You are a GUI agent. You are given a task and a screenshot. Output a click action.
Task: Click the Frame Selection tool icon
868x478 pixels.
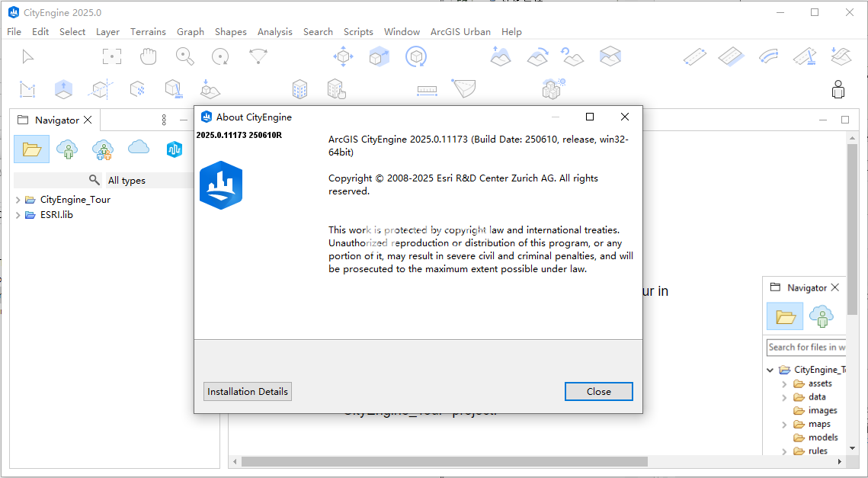point(112,56)
